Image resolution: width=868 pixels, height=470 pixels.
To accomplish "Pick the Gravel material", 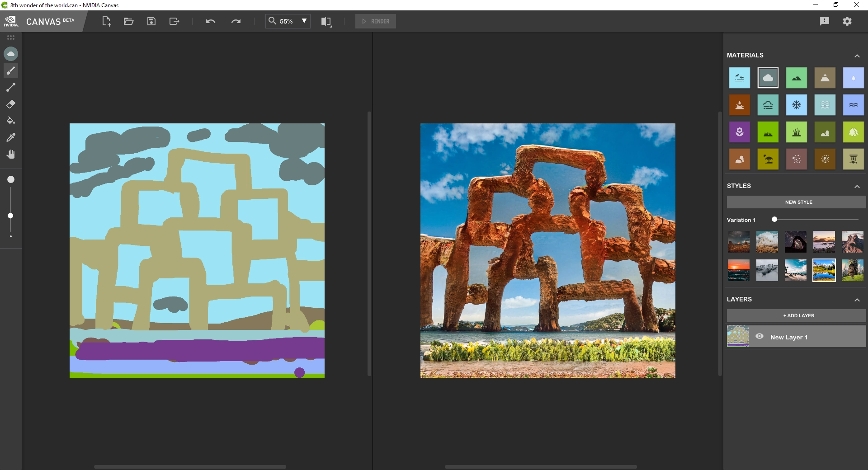I will tap(797, 159).
